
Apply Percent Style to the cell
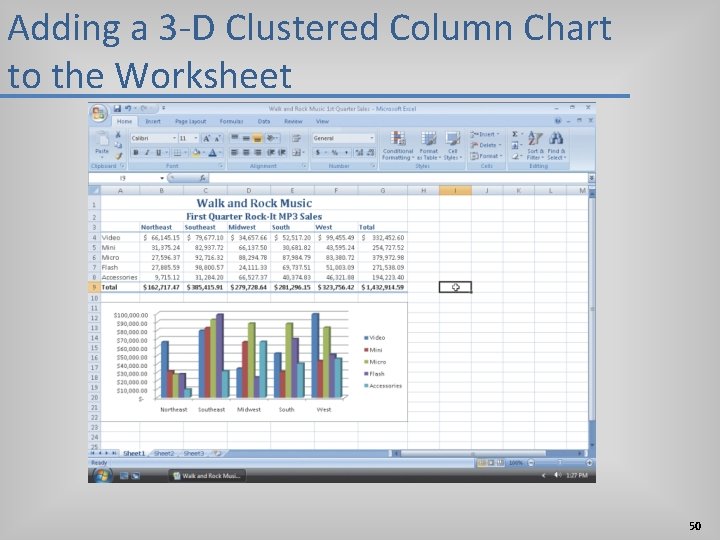(x=335, y=152)
